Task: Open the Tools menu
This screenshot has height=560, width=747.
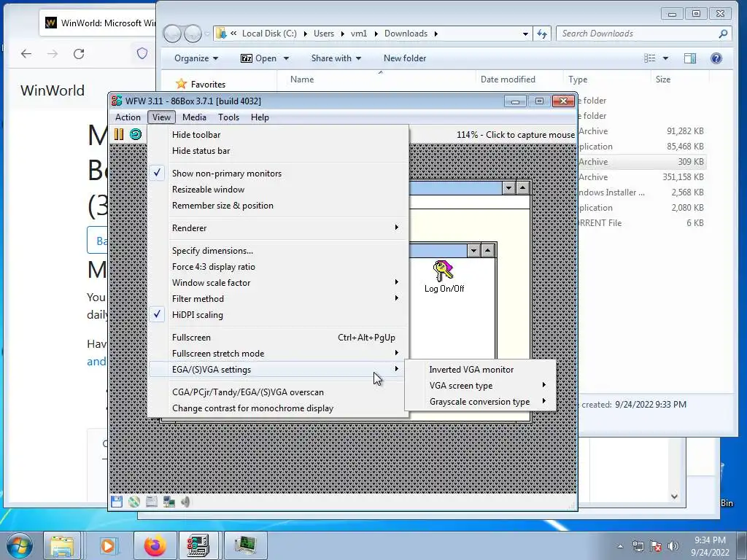Action: coord(228,117)
